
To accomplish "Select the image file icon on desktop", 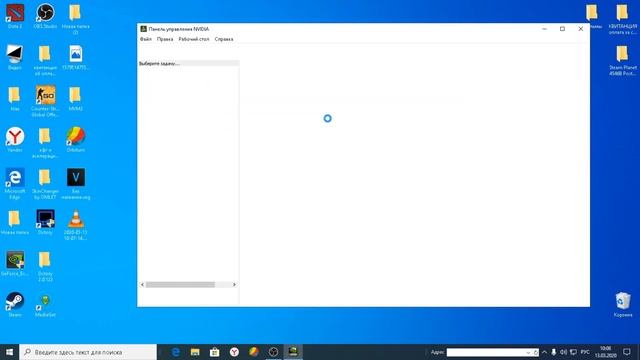I will [76, 58].
